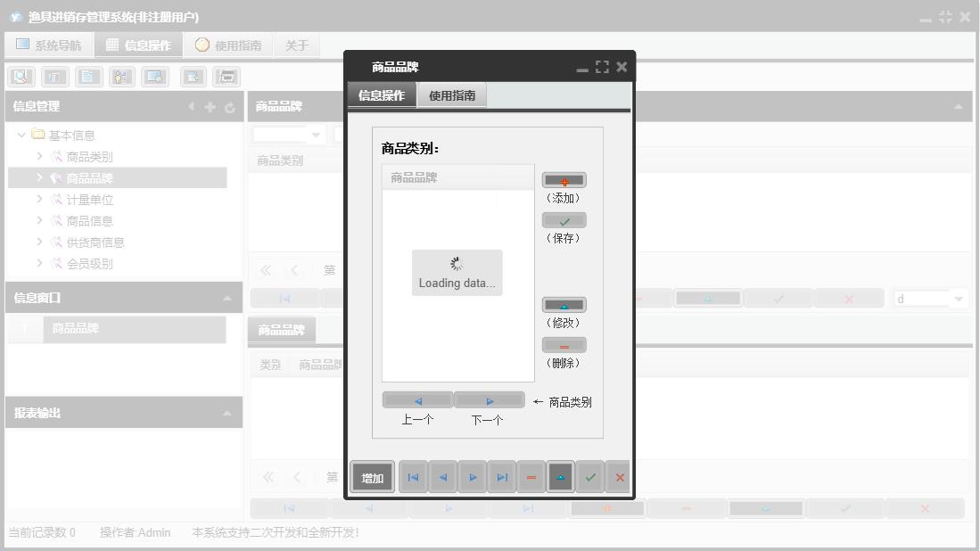Click the green check icon in the dialog's bottom bar

point(590,477)
